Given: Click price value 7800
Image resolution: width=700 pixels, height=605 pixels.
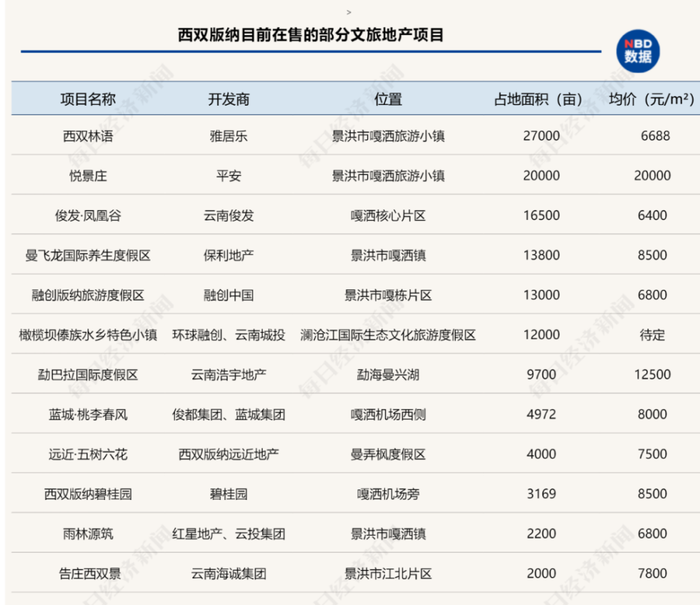Looking at the screenshot, I should 652,573.
